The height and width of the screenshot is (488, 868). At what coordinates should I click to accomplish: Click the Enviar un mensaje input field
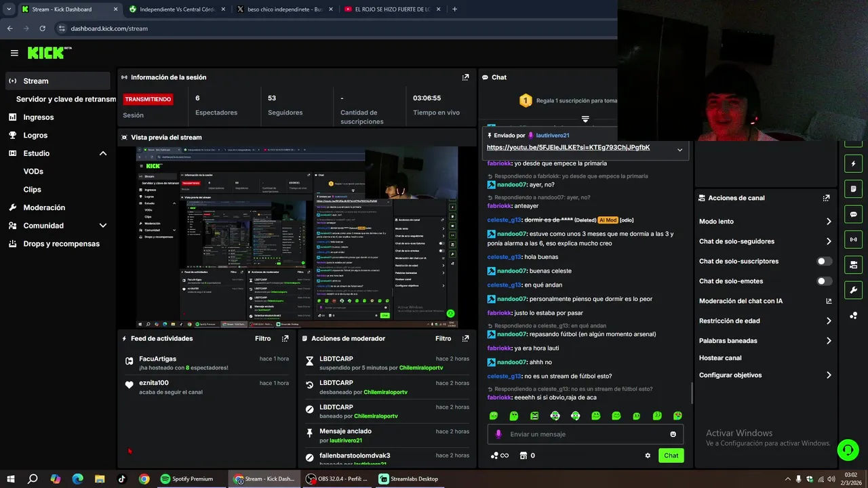click(x=586, y=434)
